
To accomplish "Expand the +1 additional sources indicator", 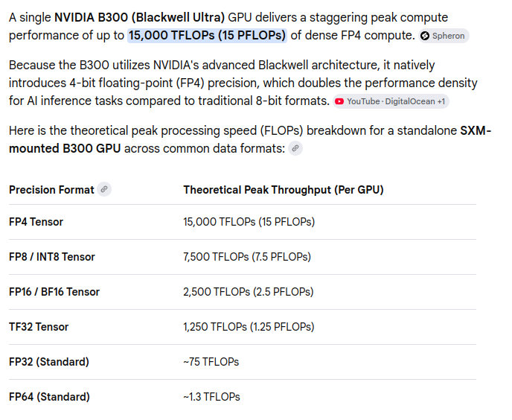I will click(441, 102).
